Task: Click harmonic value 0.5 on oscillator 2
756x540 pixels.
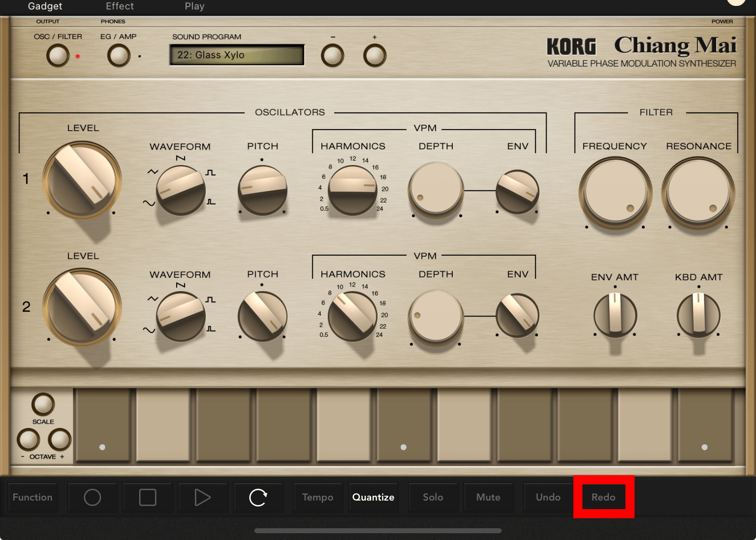Action: coord(324,335)
